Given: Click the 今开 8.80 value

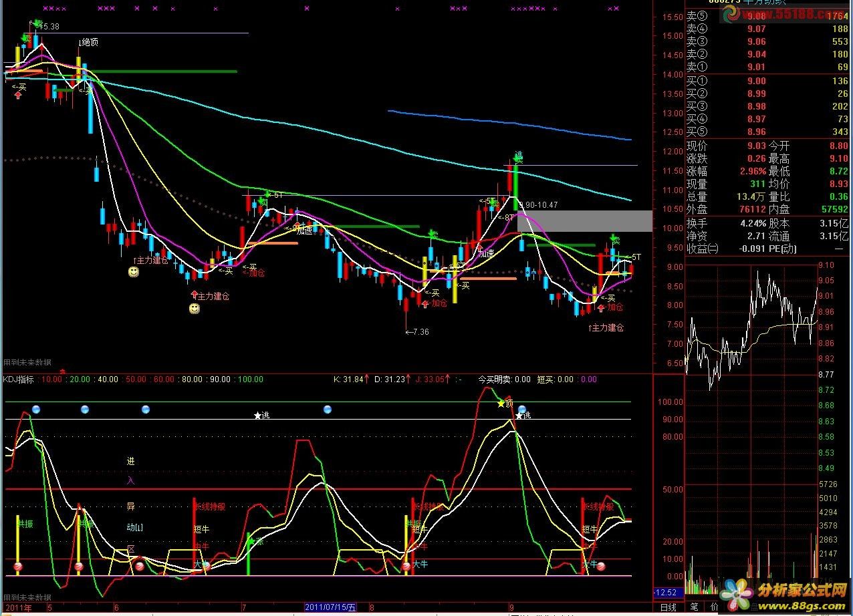Looking at the screenshot, I should point(838,146).
